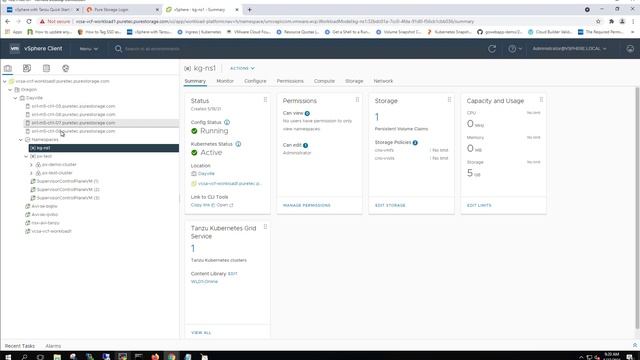This screenshot has height=360, width=640.
Task: Open the vSphere Client Menu dropdown
Action: [89, 49]
